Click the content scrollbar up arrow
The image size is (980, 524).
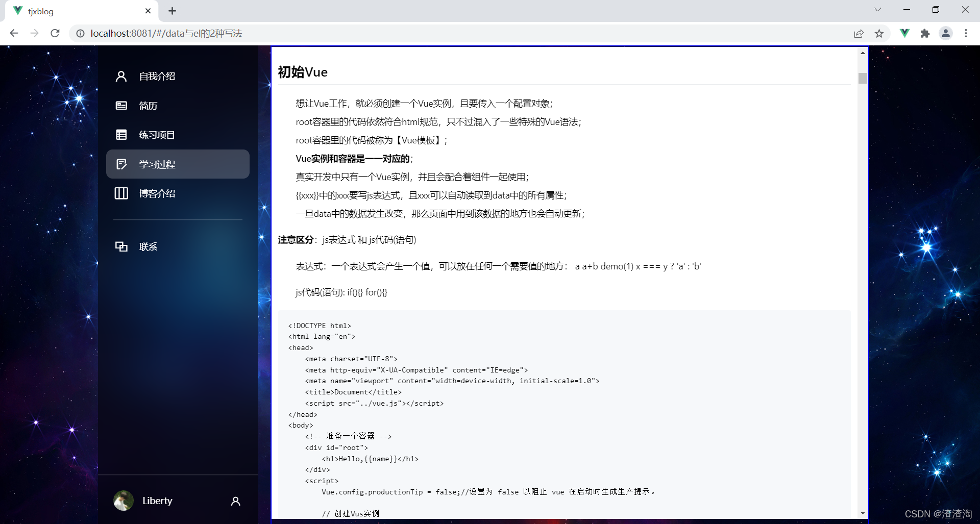[863, 53]
